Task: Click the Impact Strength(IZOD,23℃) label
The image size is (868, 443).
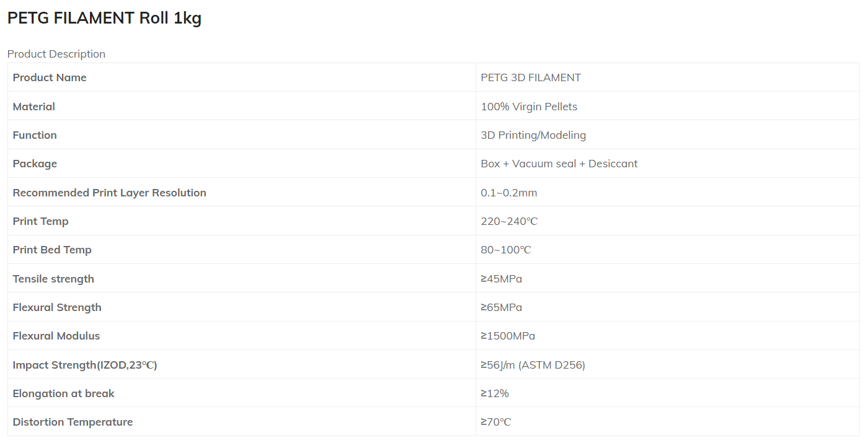Action: click(85, 365)
